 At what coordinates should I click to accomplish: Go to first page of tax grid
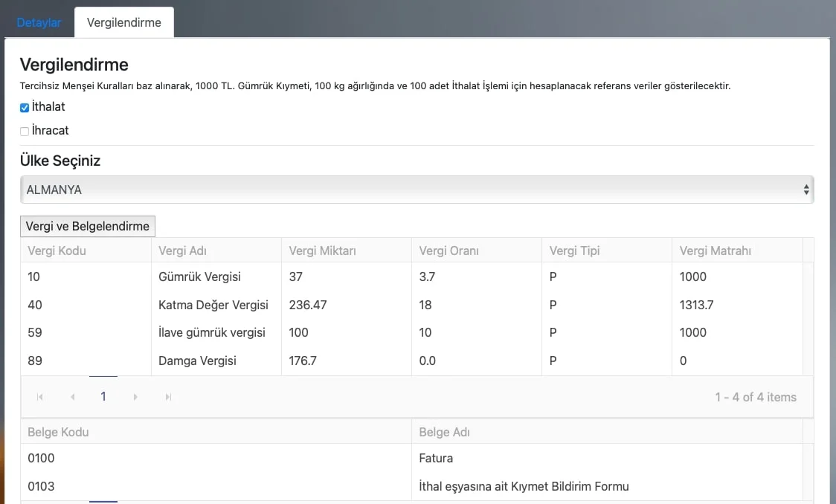tap(40, 397)
